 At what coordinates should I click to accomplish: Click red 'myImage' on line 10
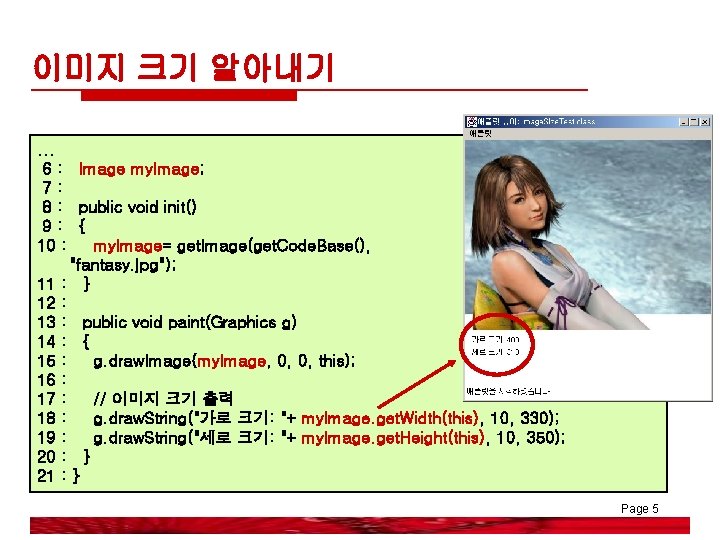(x=128, y=247)
